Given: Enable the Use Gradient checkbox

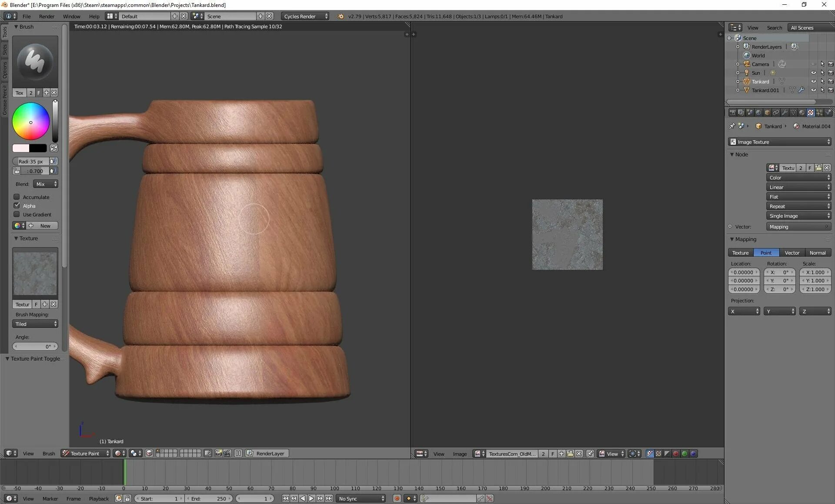Looking at the screenshot, I should [17, 214].
